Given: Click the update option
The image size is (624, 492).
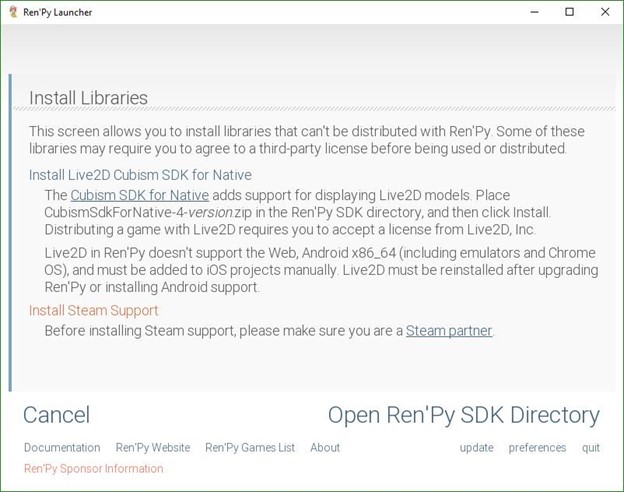Looking at the screenshot, I should click(476, 448).
